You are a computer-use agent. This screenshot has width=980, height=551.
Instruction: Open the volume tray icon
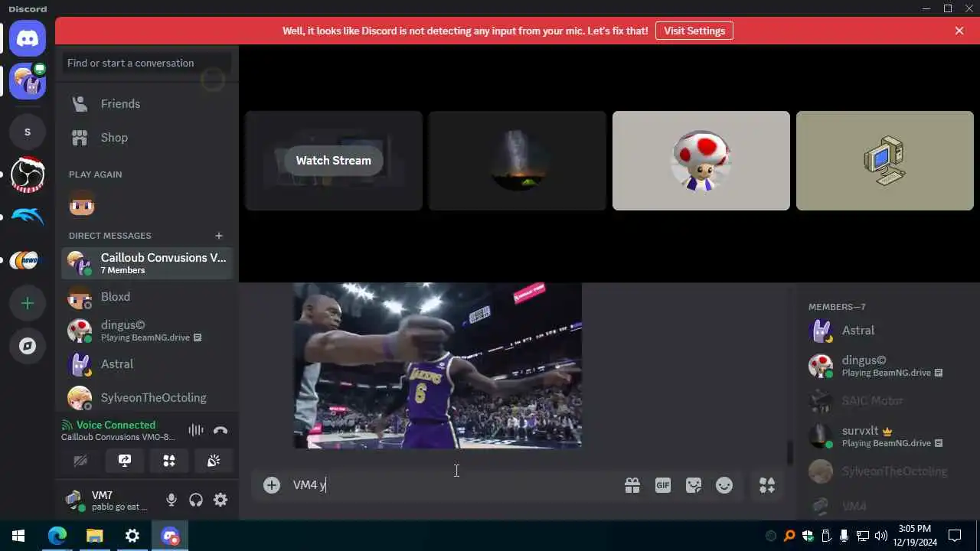coord(881,536)
